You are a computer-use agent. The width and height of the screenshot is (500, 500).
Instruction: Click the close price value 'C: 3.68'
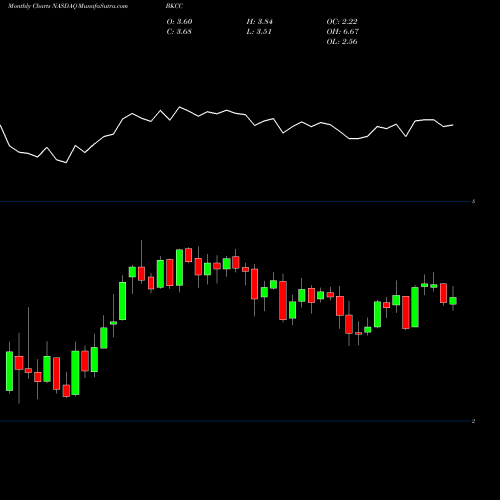pyautogui.click(x=179, y=32)
